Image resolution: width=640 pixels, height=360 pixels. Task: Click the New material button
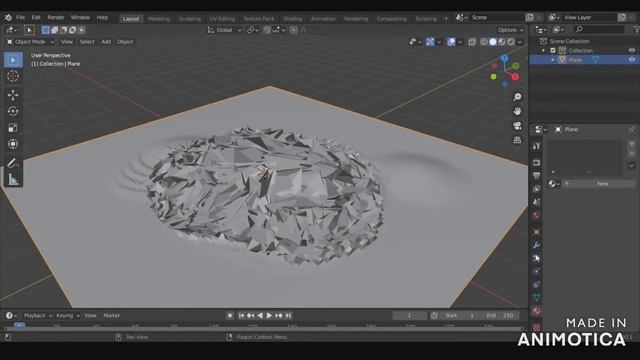tap(599, 184)
